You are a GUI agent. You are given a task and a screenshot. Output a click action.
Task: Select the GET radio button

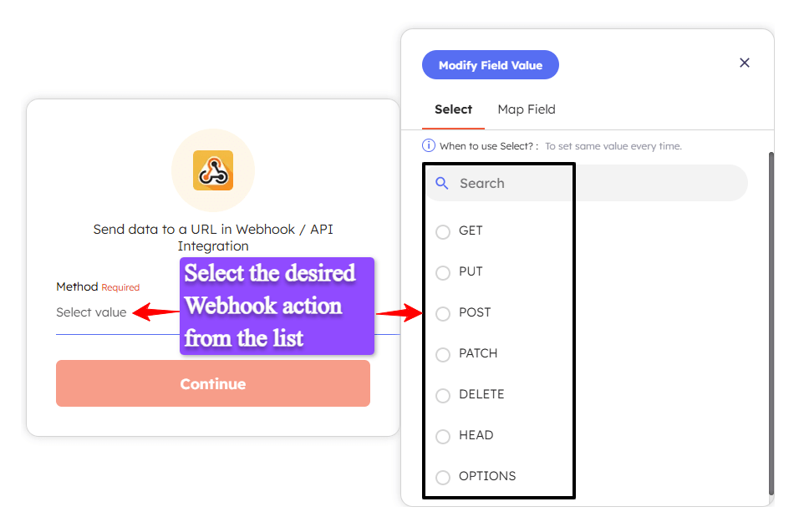(442, 231)
